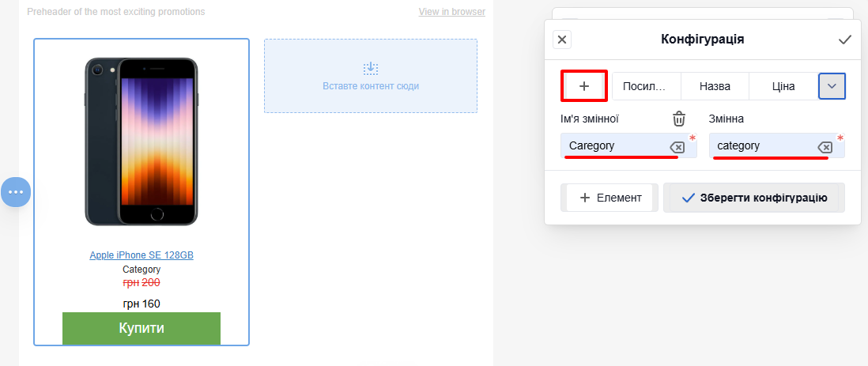
Task: Click the green Купити button
Action: (x=142, y=328)
